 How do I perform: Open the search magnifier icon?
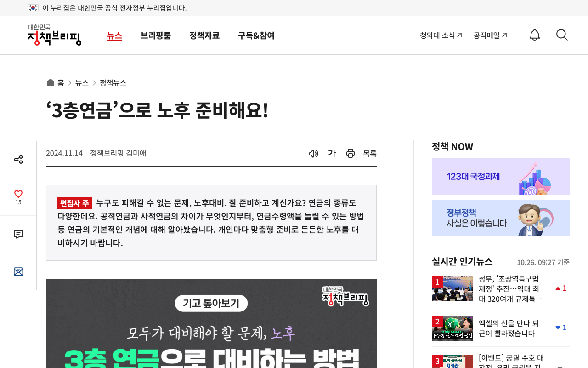pos(562,35)
